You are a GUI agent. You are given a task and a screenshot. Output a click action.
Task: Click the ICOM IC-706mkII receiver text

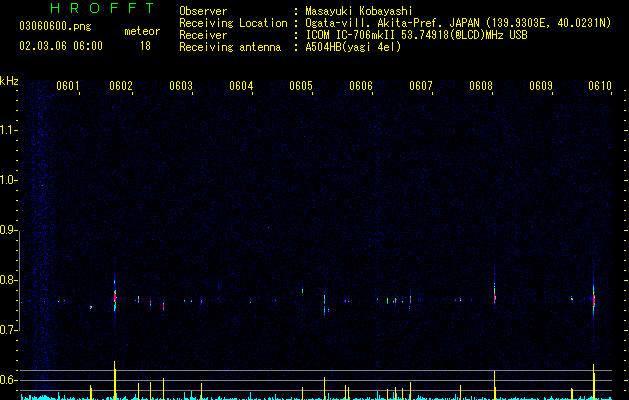pyautogui.click(x=416, y=35)
